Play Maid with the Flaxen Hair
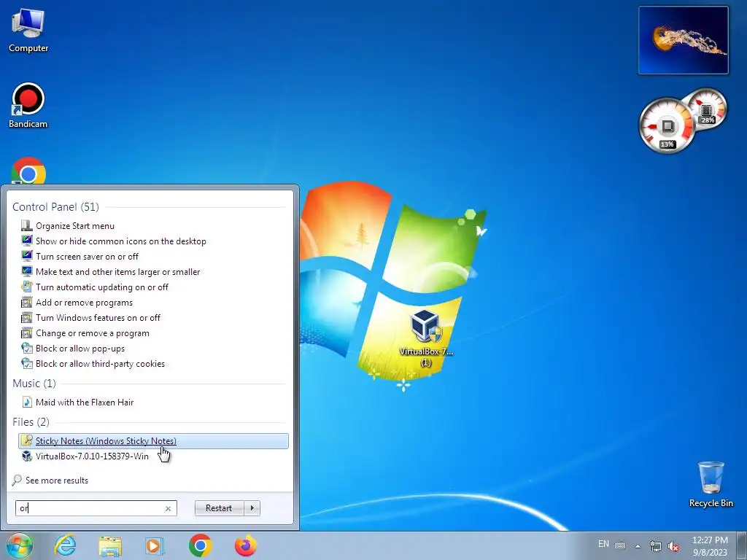 click(153, 402)
